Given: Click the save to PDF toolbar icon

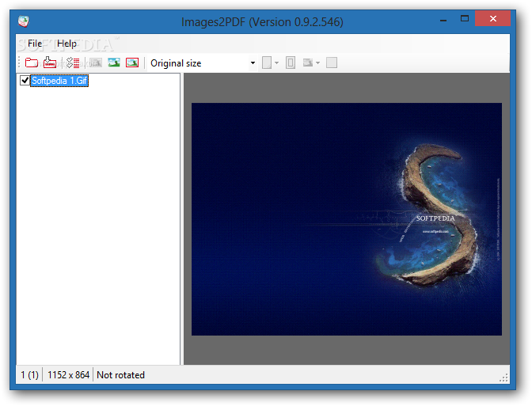Looking at the screenshot, I should 50,63.
